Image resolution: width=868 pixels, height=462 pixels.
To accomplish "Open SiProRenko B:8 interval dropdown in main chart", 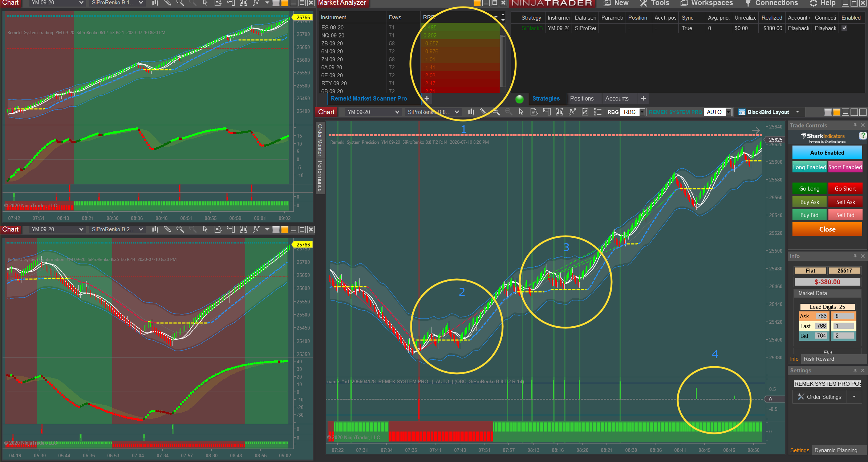I will (x=433, y=112).
